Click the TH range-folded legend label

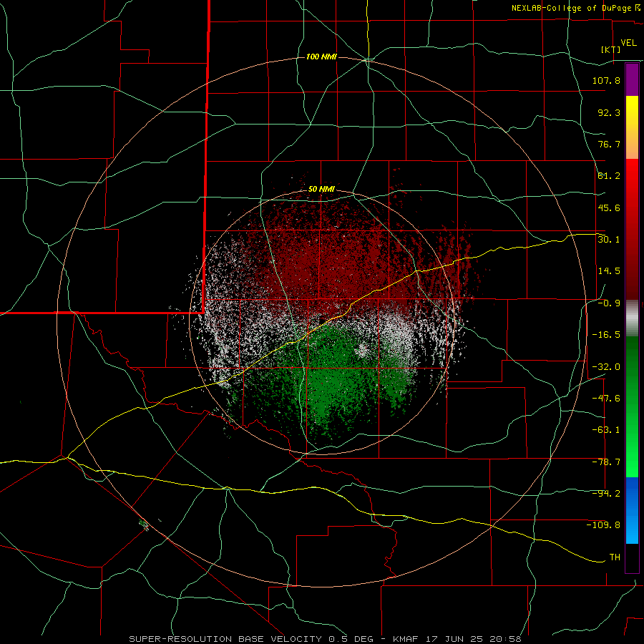(x=615, y=557)
